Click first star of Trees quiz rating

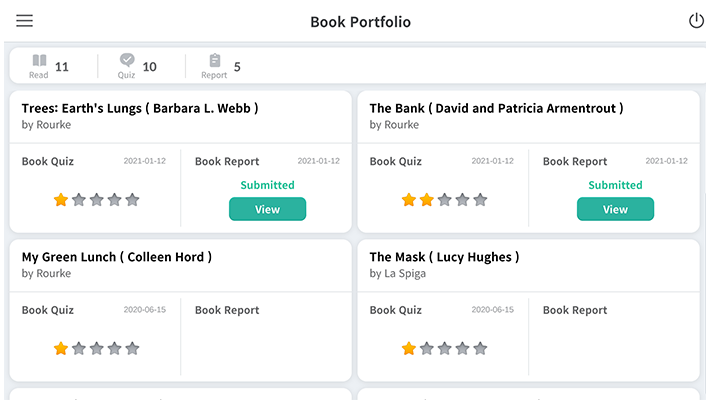coord(61,200)
